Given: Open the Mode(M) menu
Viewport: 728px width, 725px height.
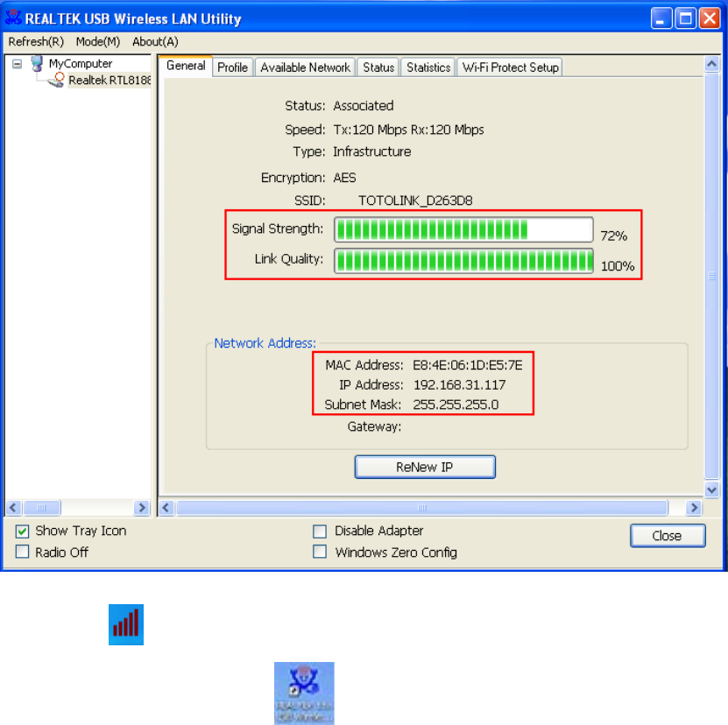Looking at the screenshot, I should [x=98, y=42].
